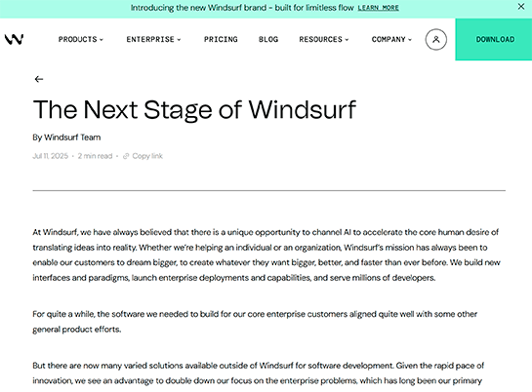532x392 pixels.
Task: Open the user account profile icon
Action: pyautogui.click(x=436, y=39)
